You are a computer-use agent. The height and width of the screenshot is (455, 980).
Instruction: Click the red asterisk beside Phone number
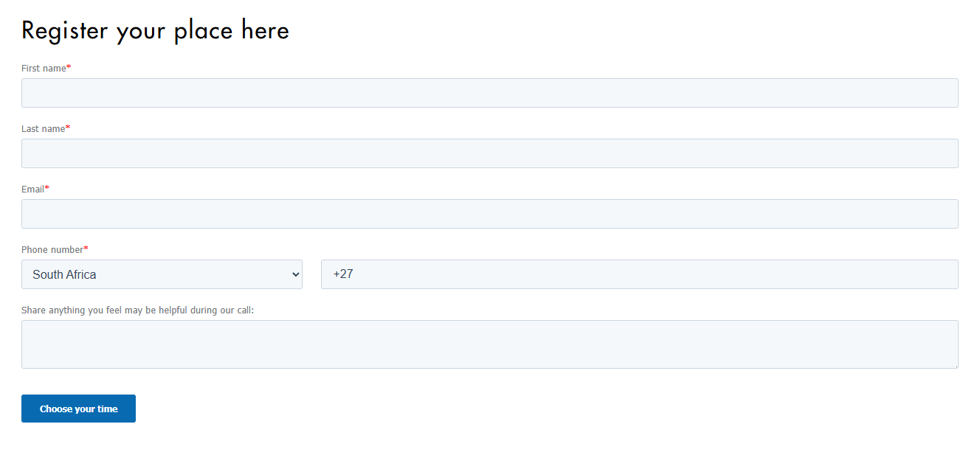pos(86,249)
